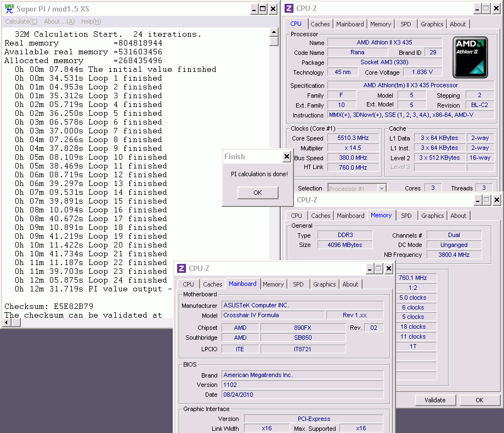The image size is (504, 433).
Task: Click the Crosshair IV Formula model field
Action: [273, 315]
